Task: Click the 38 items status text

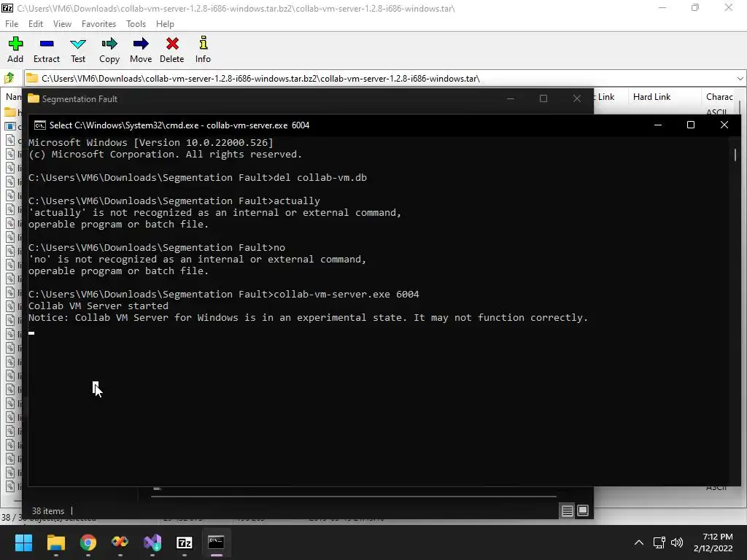Action: point(47,511)
